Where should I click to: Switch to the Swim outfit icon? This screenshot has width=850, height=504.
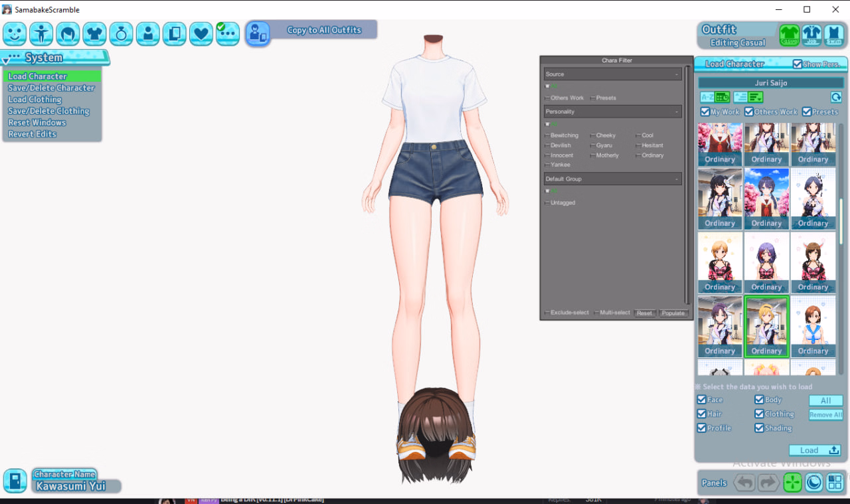[833, 34]
